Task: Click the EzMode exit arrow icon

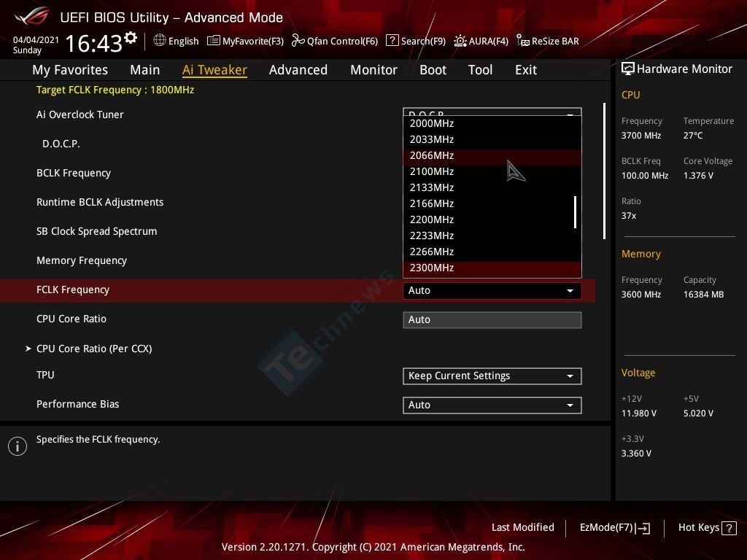Action: [643, 528]
